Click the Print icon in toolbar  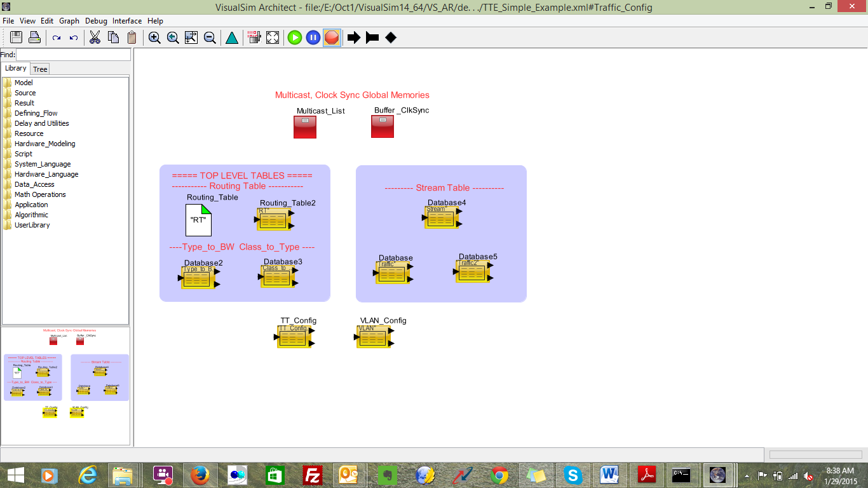pos(34,37)
